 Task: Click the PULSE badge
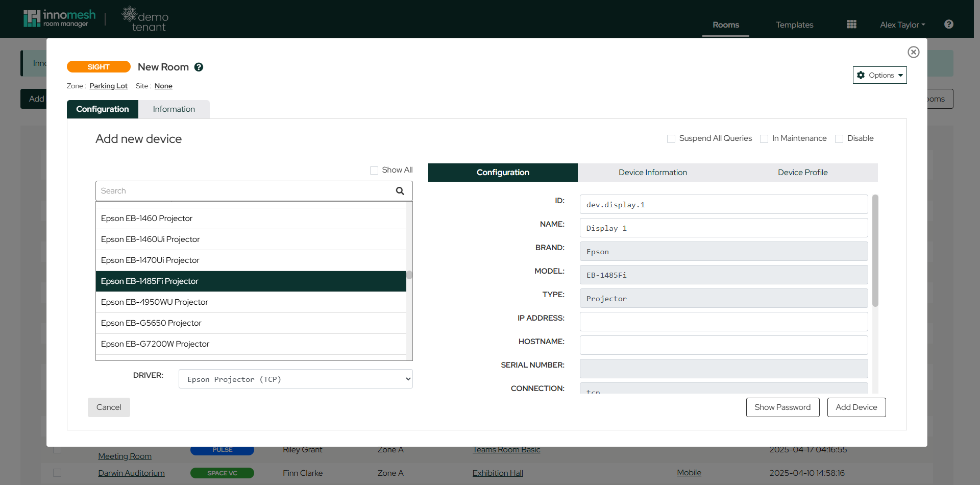tap(222, 450)
